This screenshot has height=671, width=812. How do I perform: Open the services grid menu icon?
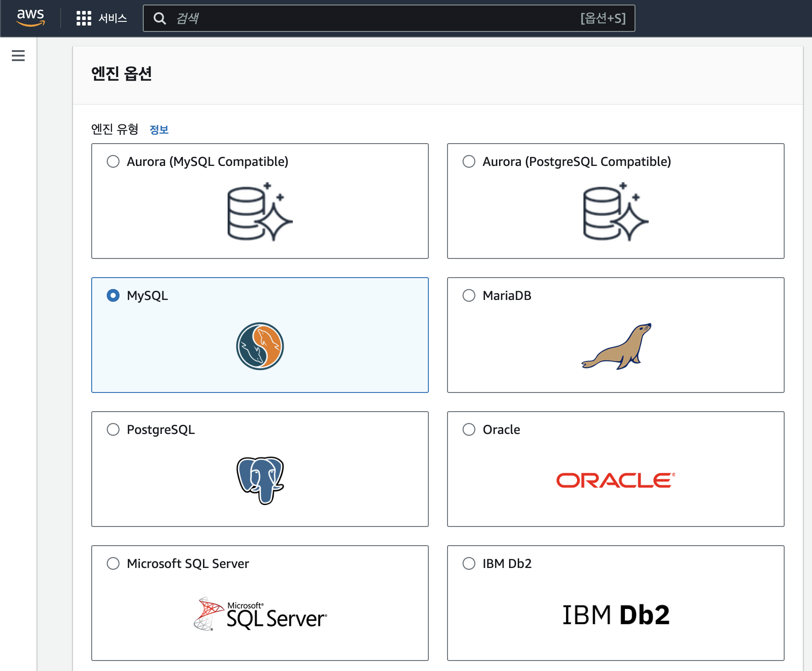[84, 18]
